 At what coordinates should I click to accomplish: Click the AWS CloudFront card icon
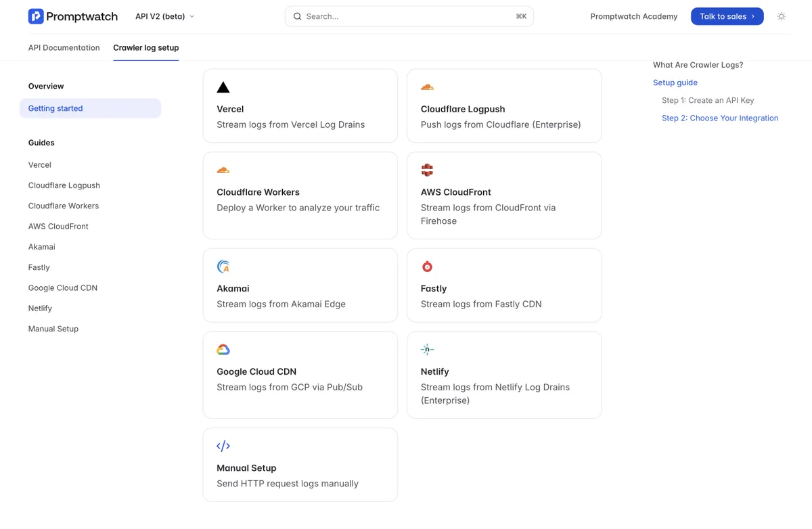(x=427, y=170)
